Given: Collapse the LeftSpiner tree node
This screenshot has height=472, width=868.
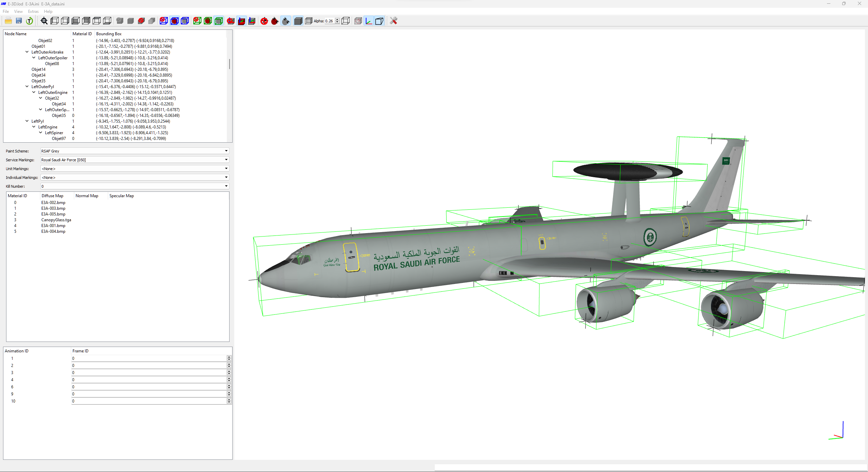Looking at the screenshot, I should click(41, 132).
